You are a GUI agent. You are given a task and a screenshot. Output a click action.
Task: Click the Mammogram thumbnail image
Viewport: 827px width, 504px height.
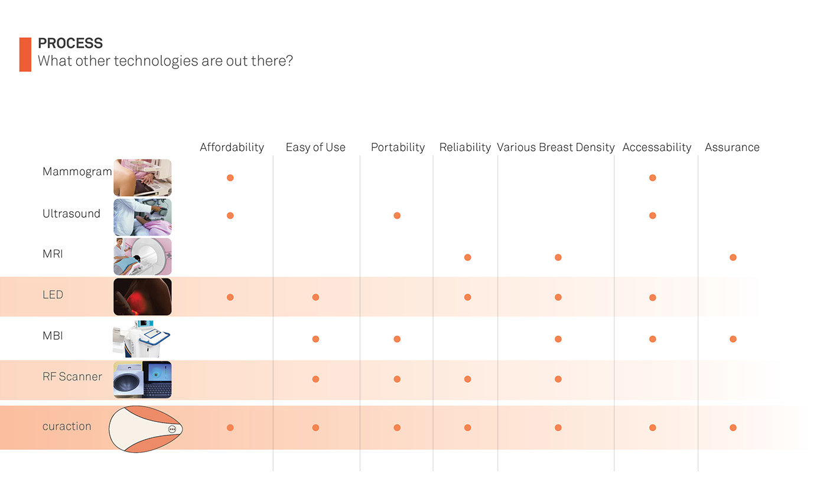tap(142, 178)
